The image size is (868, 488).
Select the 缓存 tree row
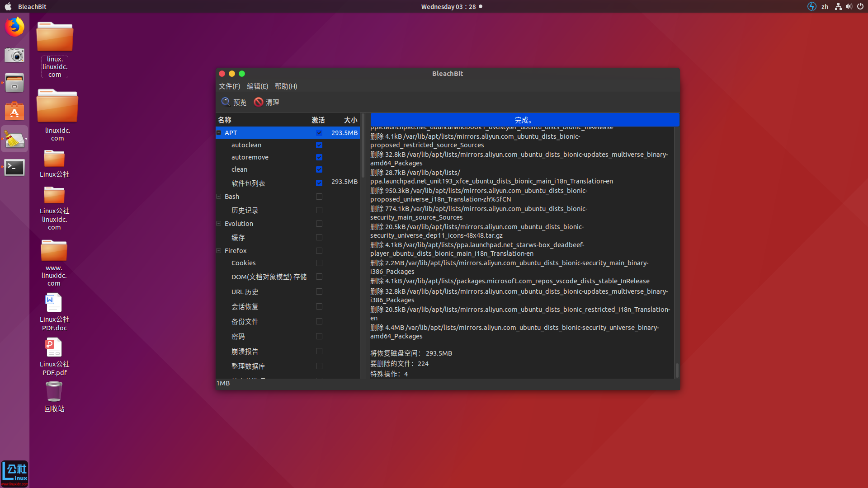pos(288,237)
